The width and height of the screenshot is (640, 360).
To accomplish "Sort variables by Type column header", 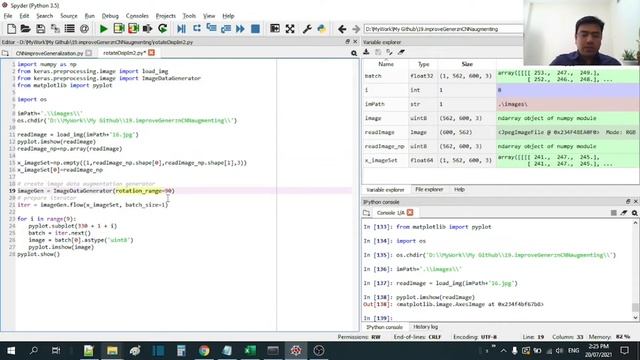I will coord(423,64).
